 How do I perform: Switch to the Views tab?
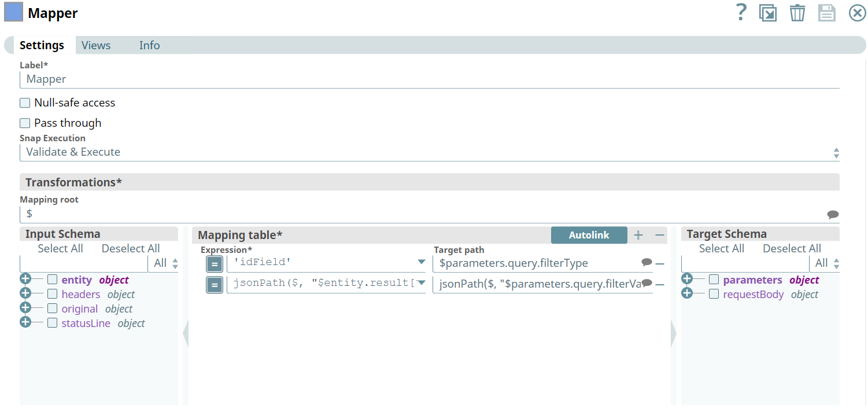pyautogui.click(x=96, y=45)
